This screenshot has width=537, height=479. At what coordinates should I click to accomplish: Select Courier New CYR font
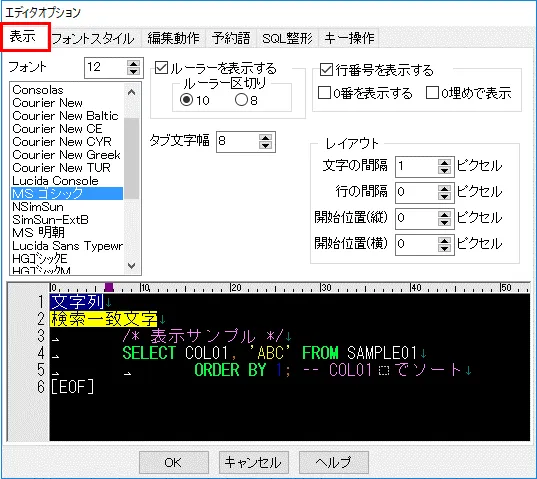pos(67,142)
